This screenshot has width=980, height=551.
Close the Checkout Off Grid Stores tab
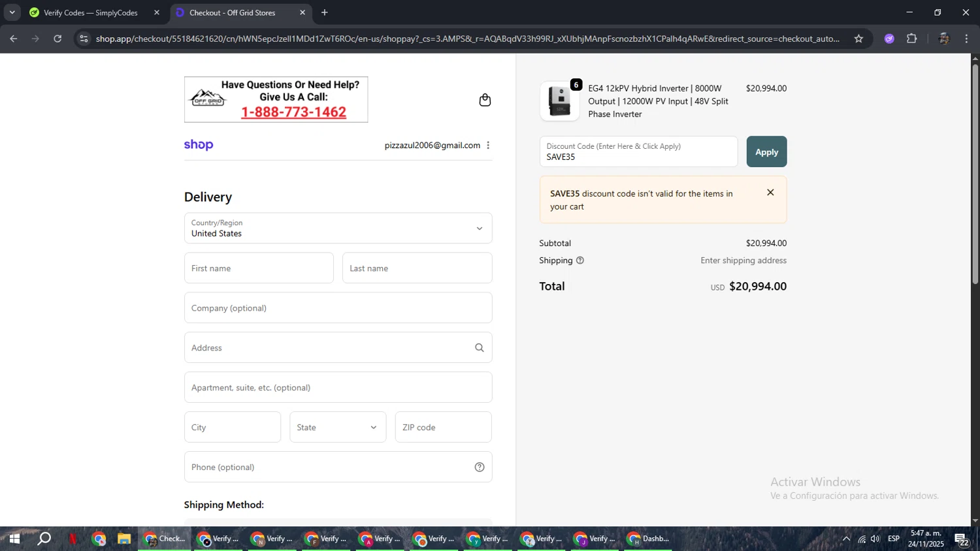click(x=302, y=12)
